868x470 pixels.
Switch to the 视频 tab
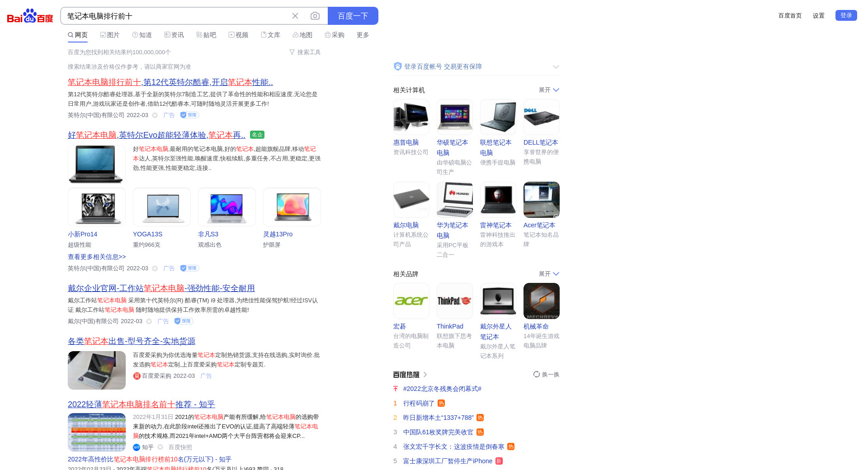pyautogui.click(x=239, y=35)
